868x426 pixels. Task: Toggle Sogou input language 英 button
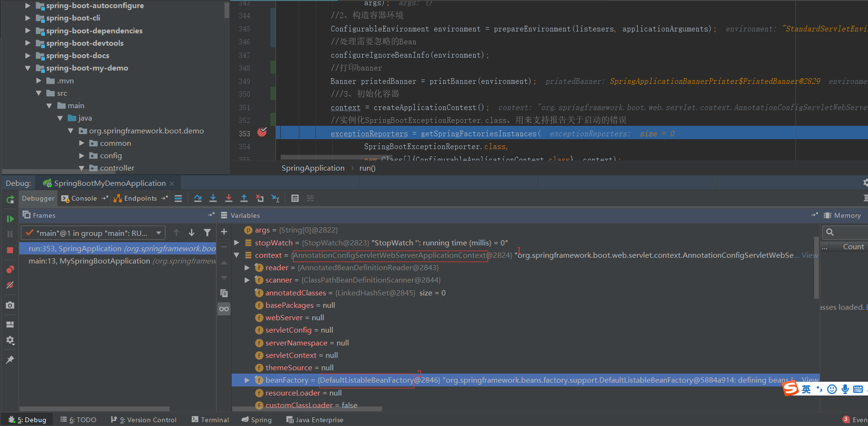click(x=806, y=389)
